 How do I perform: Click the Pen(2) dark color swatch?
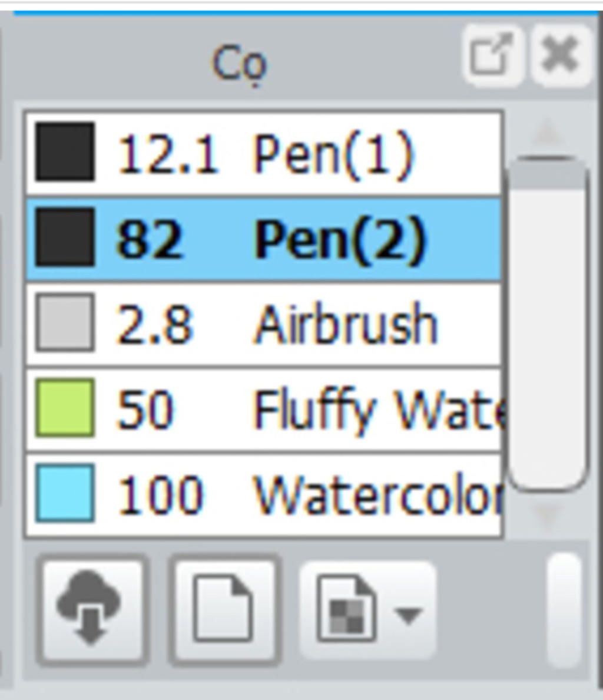[65, 237]
